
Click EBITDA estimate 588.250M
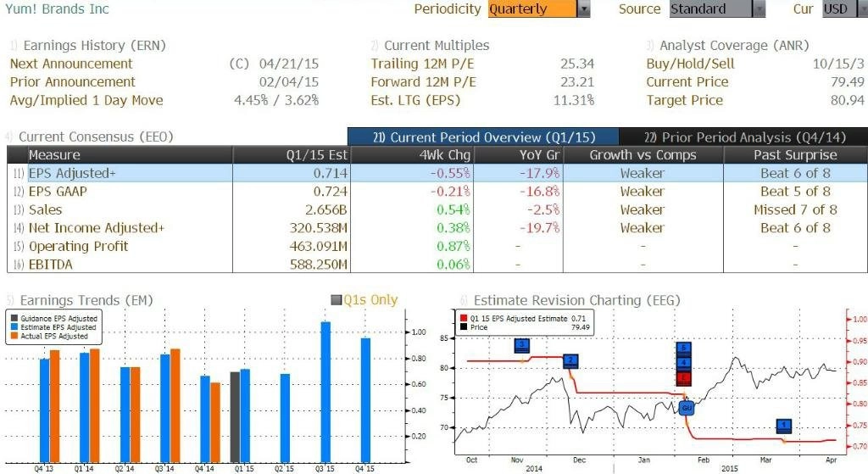tap(319, 265)
